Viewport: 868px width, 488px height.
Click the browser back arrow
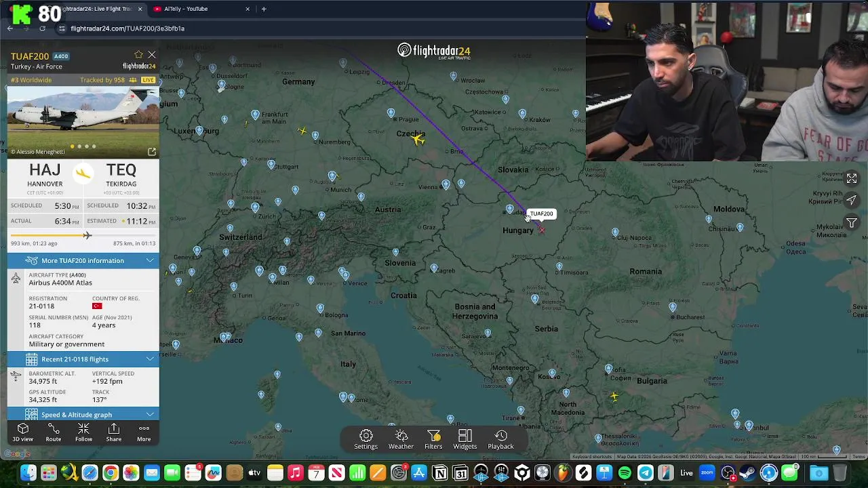(10, 28)
